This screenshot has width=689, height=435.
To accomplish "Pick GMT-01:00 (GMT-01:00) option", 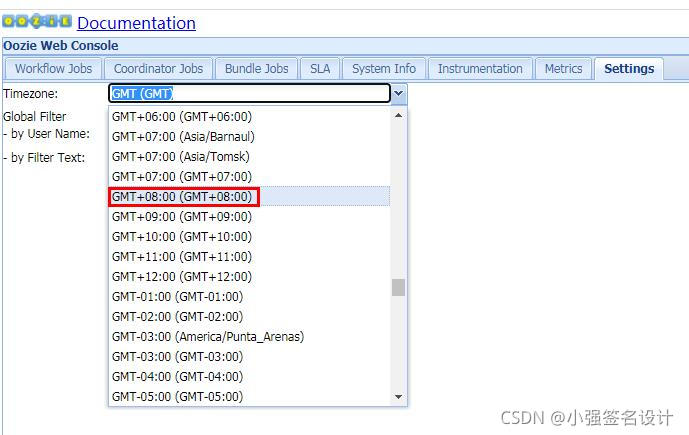I will (x=249, y=297).
